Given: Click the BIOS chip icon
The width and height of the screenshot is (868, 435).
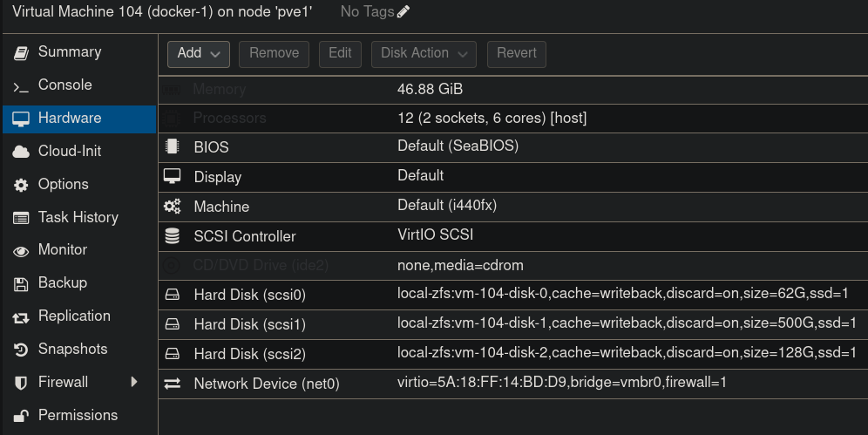Looking at the screenshot, I should pos(173,146).
